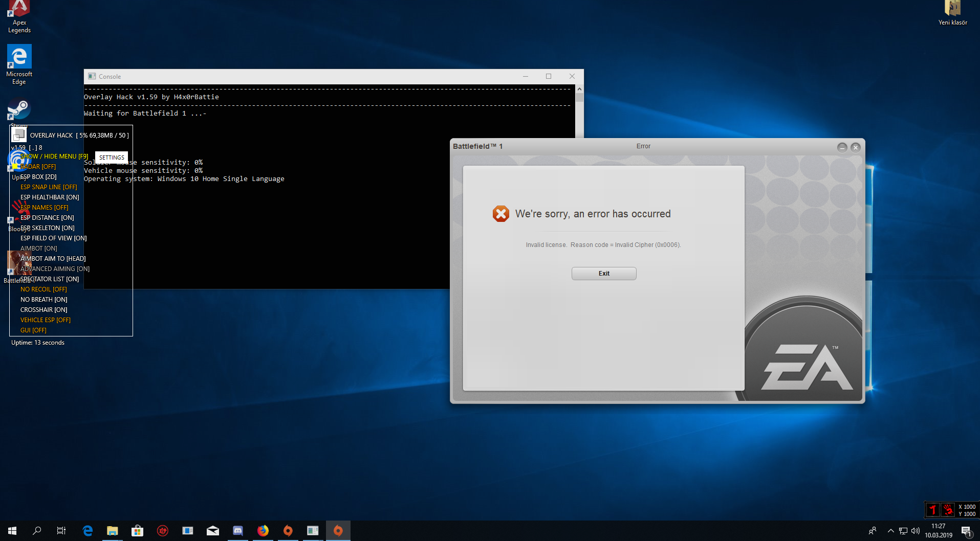Click the X 1000 value in the widget
Screen dimensions: 980x541
(x=967, y=507)
